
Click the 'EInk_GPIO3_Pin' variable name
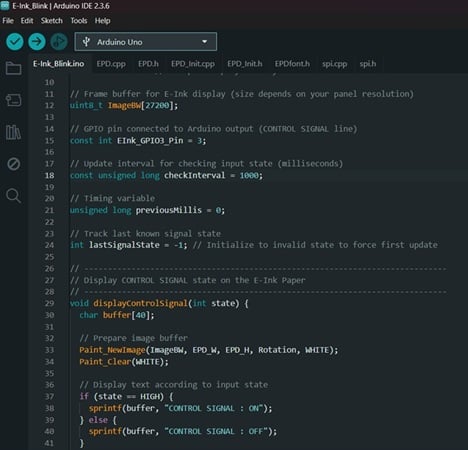[150, 141]
